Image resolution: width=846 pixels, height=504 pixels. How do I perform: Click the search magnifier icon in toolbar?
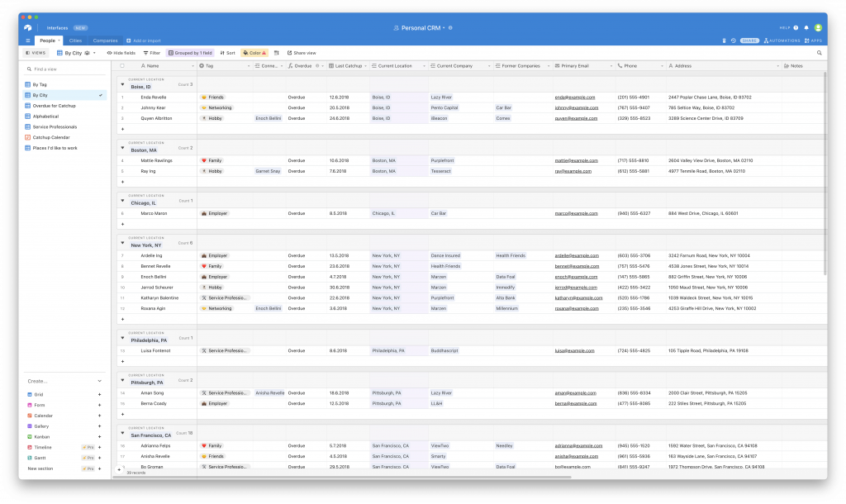pos(819,53)
